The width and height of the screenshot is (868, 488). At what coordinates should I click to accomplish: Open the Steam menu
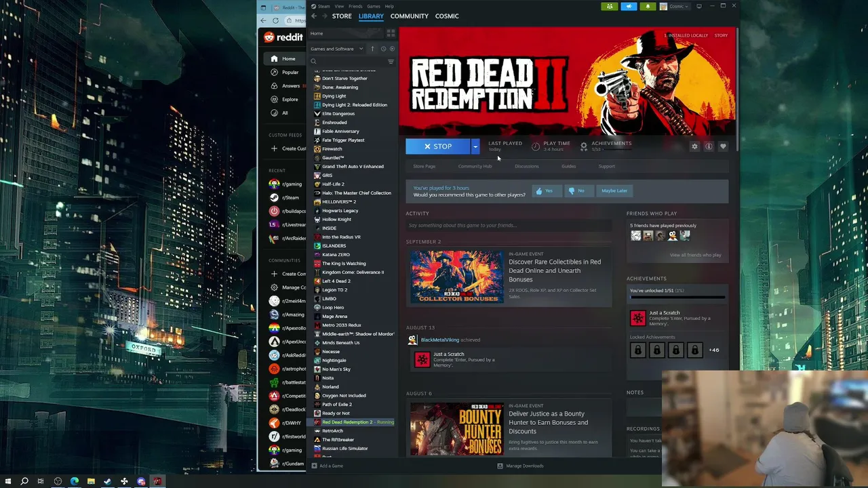pos(321,6)
